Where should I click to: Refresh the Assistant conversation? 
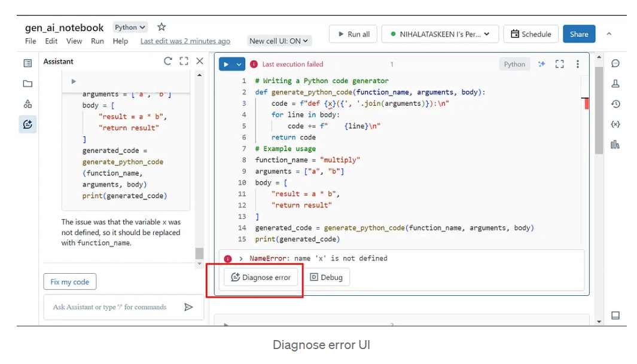167,60
